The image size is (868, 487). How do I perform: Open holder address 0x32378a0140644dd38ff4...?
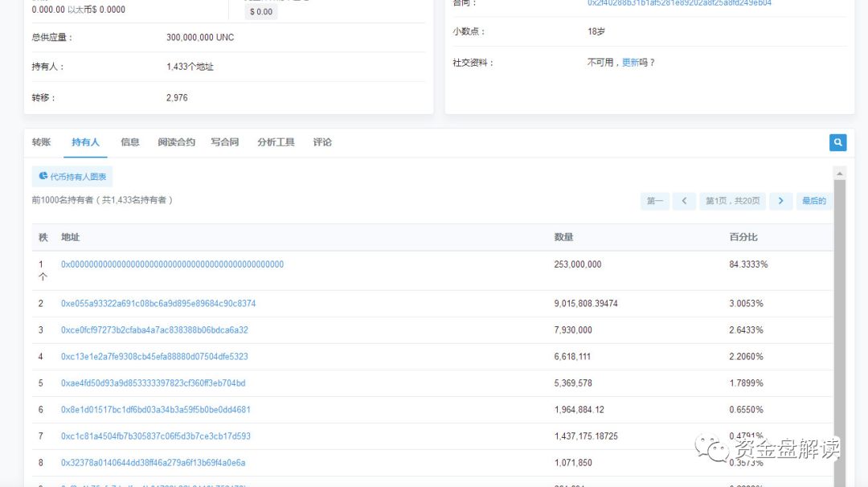153,463
